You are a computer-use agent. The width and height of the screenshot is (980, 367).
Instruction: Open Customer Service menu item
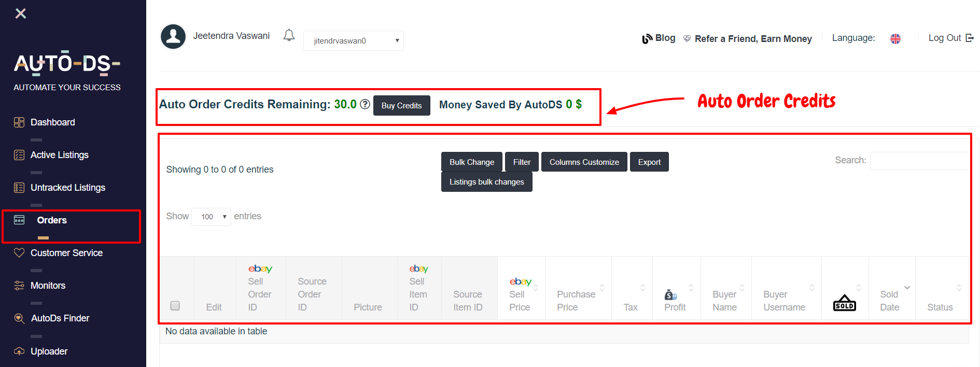point(66,253)
